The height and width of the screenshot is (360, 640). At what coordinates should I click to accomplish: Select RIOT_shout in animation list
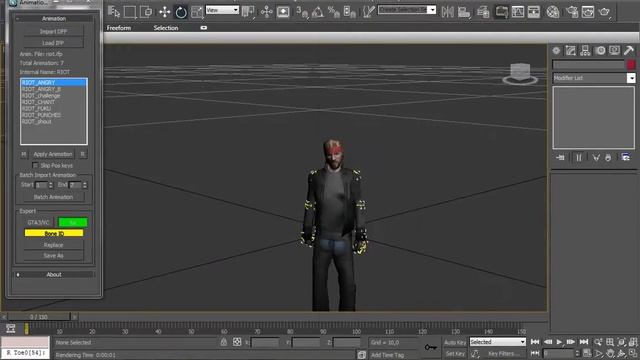(x=54, y=122)
